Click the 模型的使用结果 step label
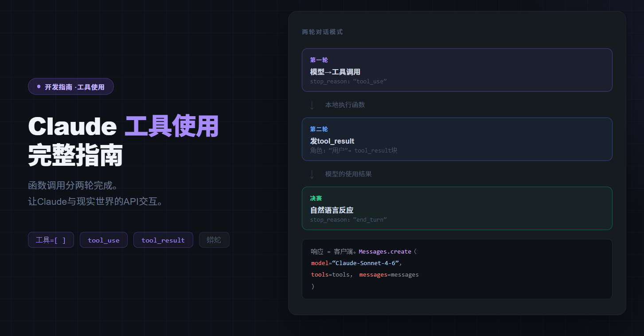Screen dimensions: 644x336 tap(348, 174)
